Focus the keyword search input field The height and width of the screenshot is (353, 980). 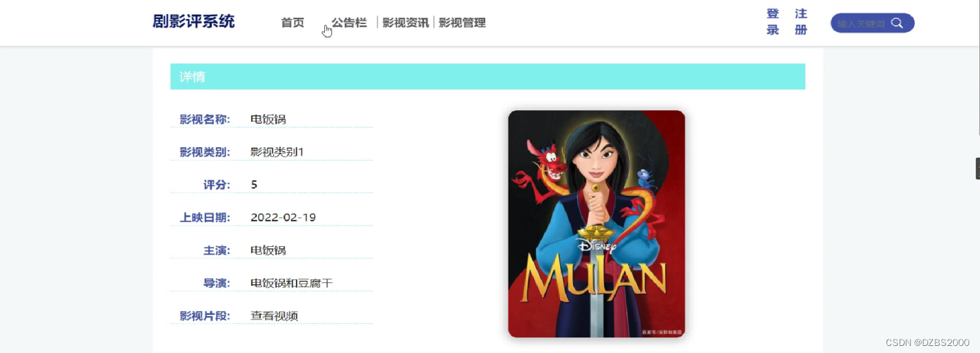[861, 23]
